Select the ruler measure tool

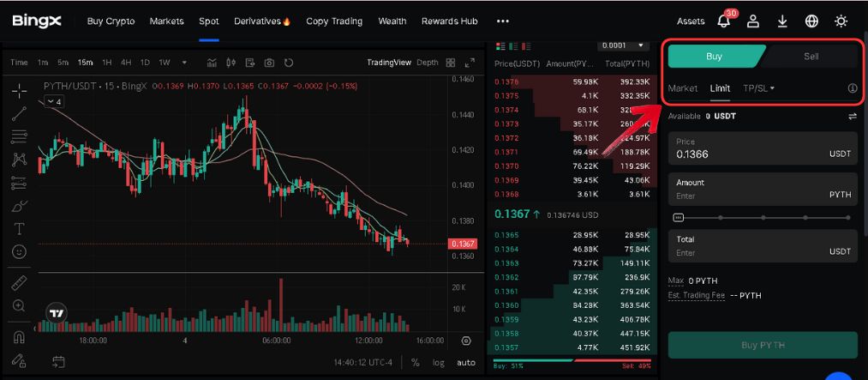coord(20,283)
